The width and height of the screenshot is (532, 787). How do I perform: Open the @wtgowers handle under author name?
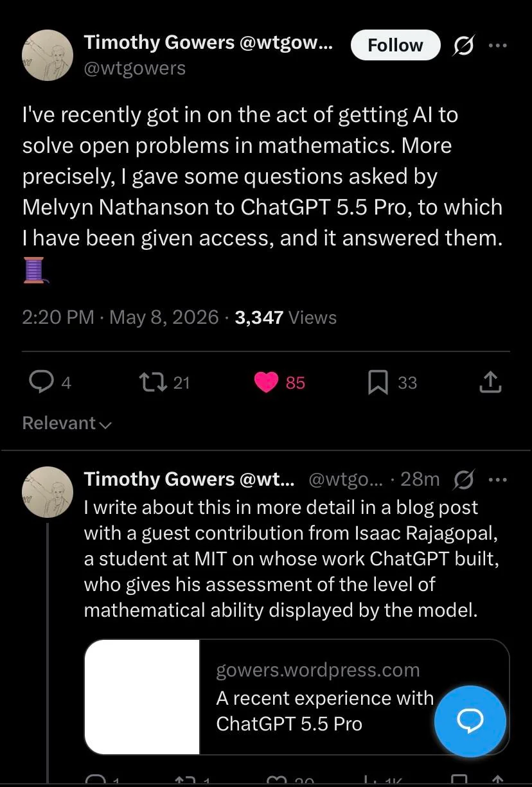[135, 68]
